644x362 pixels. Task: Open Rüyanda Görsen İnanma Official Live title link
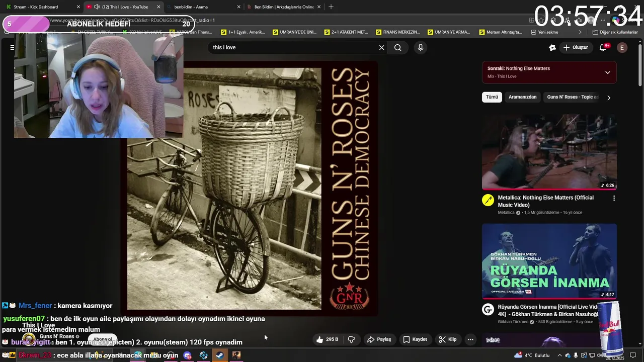(x=548, y=310)
